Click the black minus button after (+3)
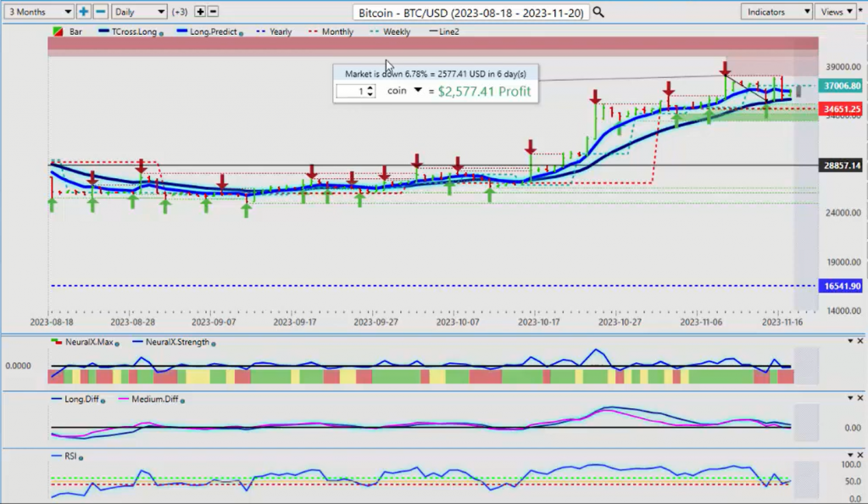This screenshot has height=504, width=868. coord(213,12)
